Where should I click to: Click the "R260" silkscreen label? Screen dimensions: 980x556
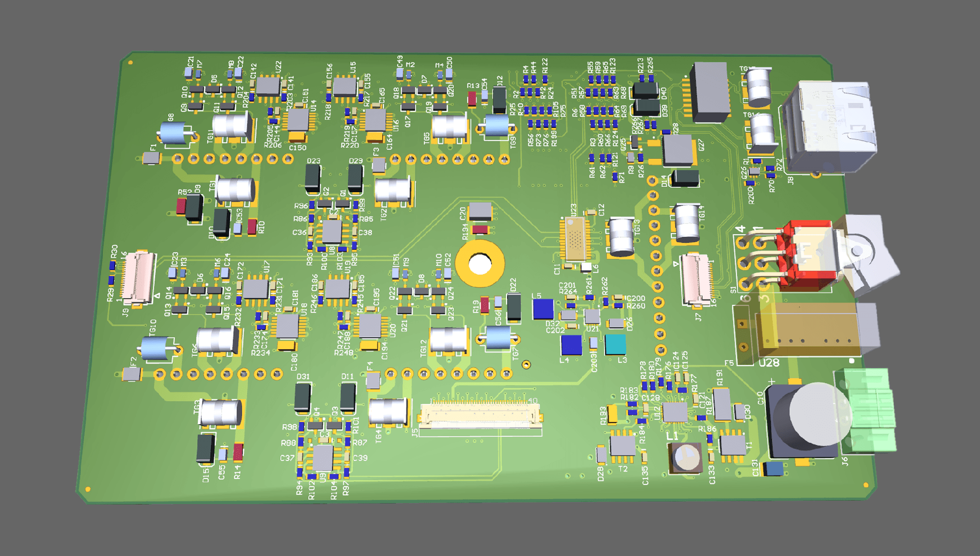tap(636, 306)
